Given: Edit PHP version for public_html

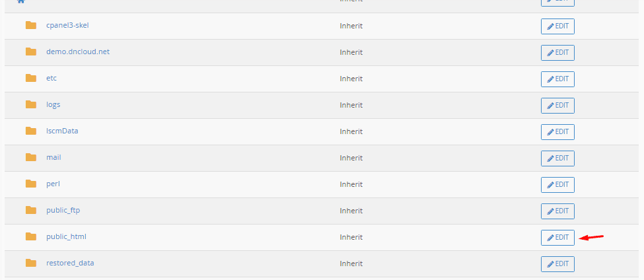Looking at the screenshot, I should 557,237.
